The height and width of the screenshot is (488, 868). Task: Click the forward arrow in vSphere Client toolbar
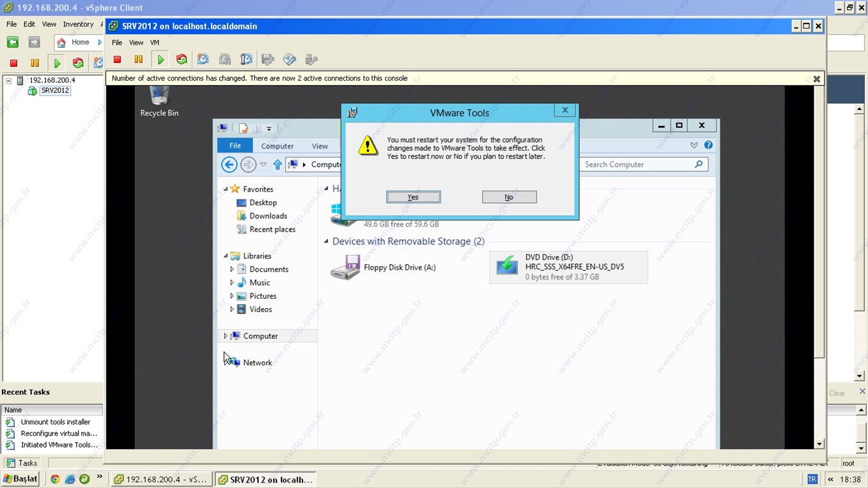coord(34,42)
